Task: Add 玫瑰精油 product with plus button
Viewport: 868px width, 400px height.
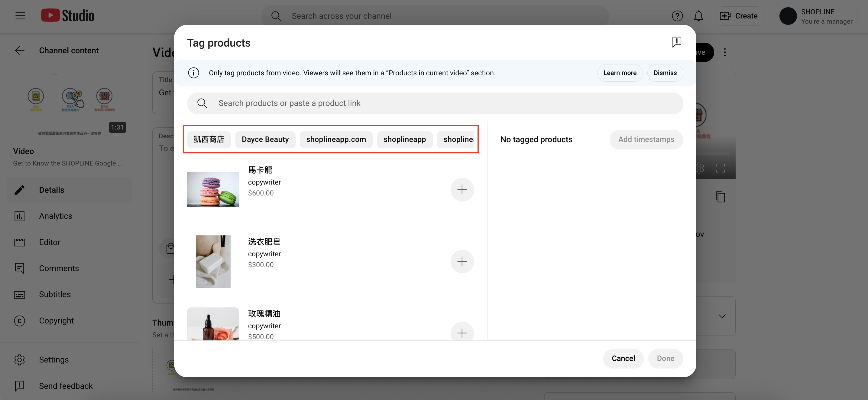Action: pyautogui.click(x=462, y=332)
